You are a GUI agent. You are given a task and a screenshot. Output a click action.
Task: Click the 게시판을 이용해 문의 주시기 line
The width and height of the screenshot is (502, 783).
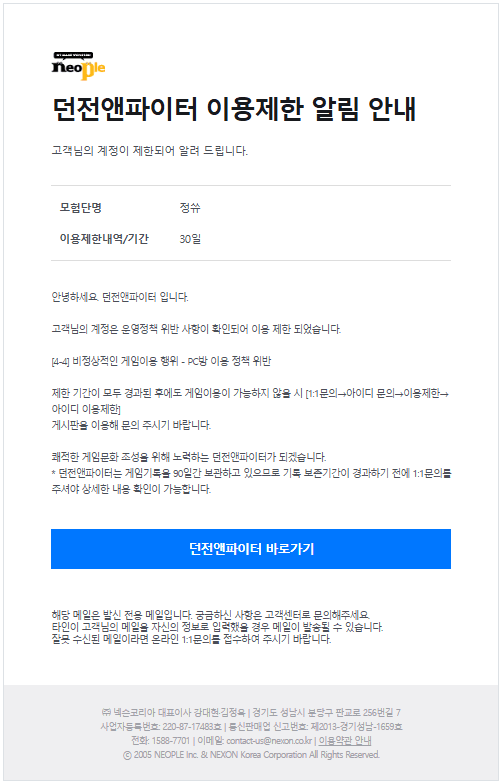click(x=131, y=425)
